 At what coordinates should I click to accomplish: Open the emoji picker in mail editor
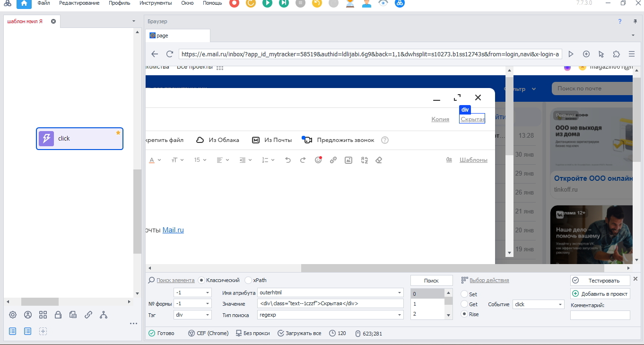click(318, 160)
